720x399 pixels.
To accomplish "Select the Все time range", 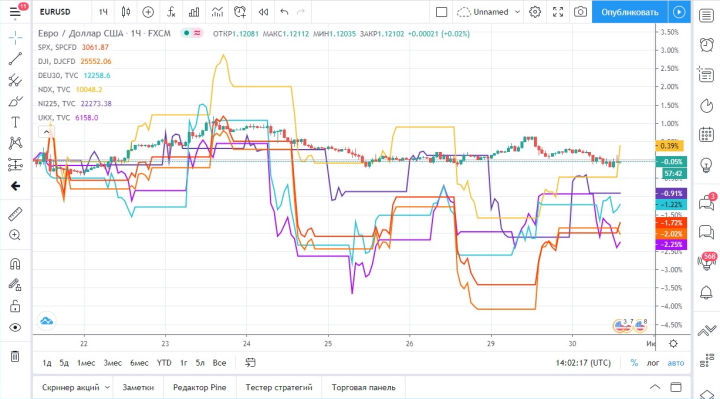I will (x=219, y=363).
